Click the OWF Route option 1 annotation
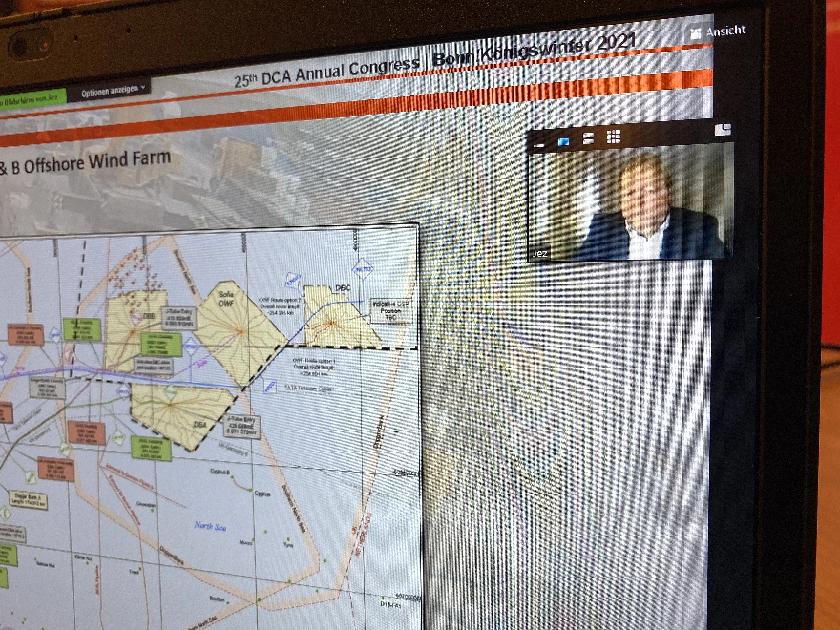The height and width of the screenshot is (630, 840). point(314,367)
